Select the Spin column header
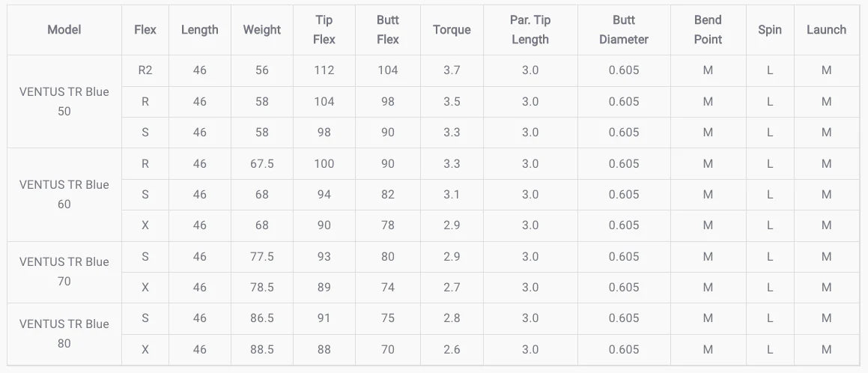 [x=769, y=30]
